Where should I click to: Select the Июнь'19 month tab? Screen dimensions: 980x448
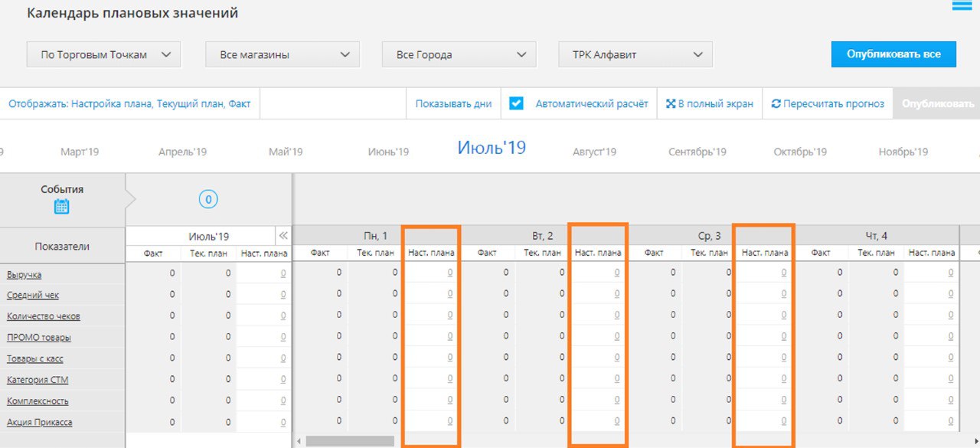tap(388, 152)
